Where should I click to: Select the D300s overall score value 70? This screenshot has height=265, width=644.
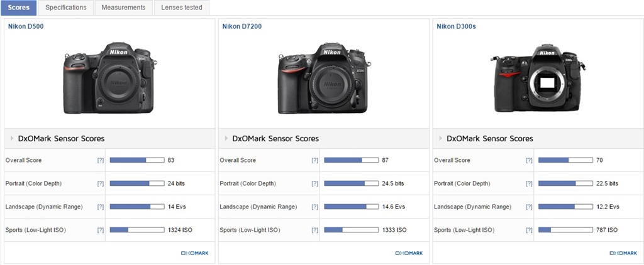click(x=599, y=160)
